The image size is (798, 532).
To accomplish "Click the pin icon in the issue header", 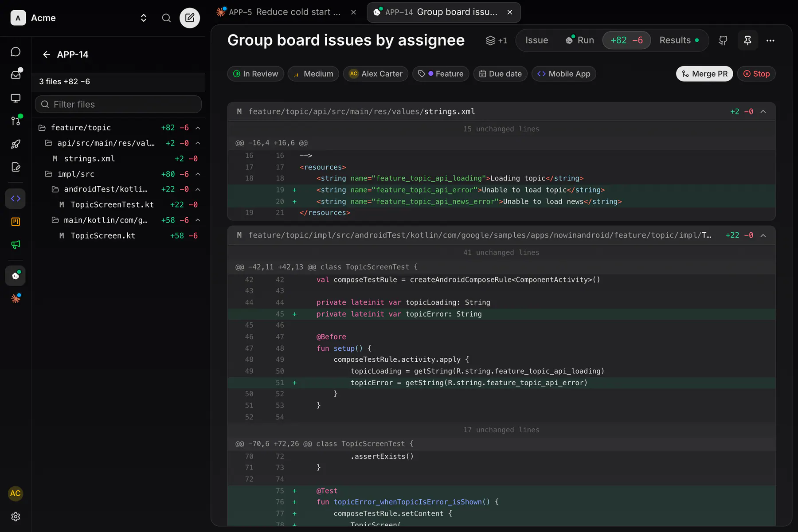I will [x=747, y=40].
